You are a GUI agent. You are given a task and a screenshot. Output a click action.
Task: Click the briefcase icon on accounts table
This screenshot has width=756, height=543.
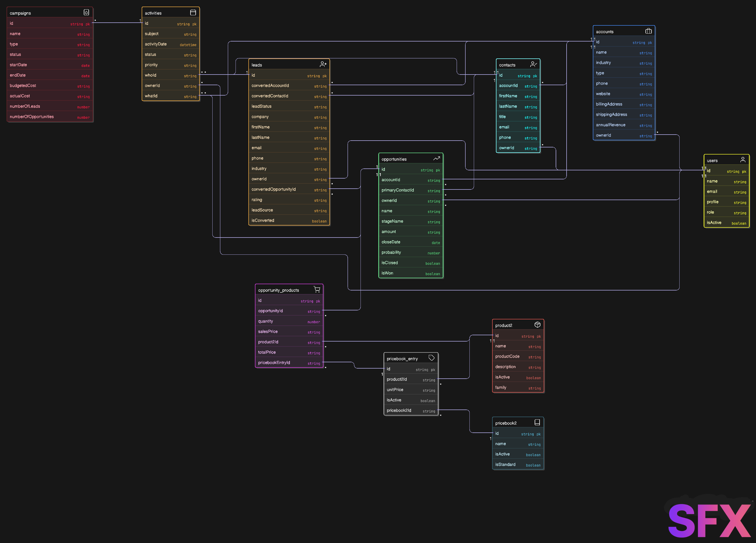click(648, 31)
